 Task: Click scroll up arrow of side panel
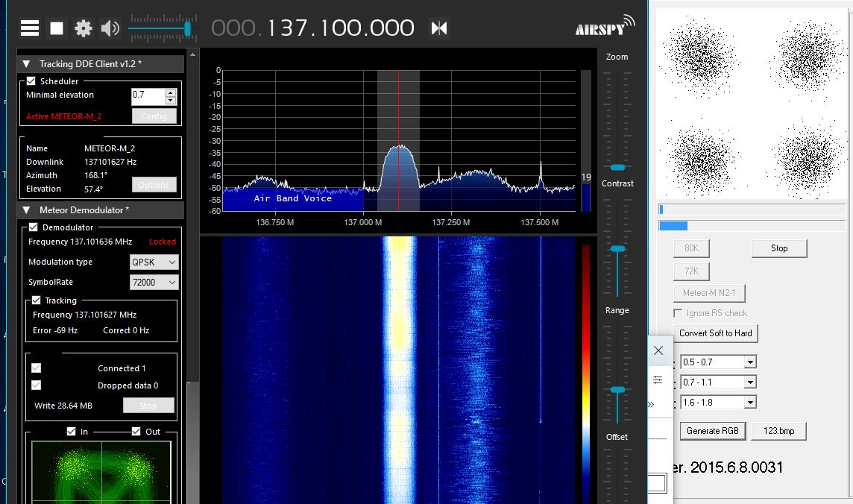click(192, 54)
